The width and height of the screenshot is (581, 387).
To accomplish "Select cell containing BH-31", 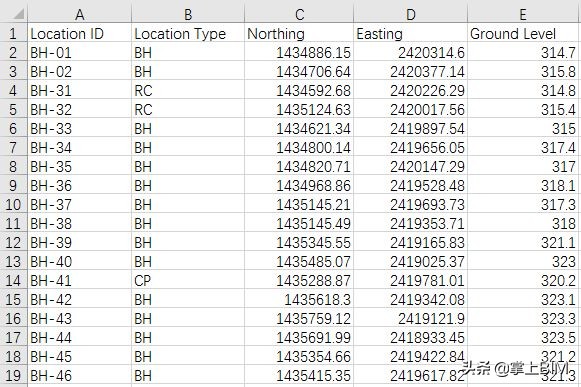I will [79, 90].
